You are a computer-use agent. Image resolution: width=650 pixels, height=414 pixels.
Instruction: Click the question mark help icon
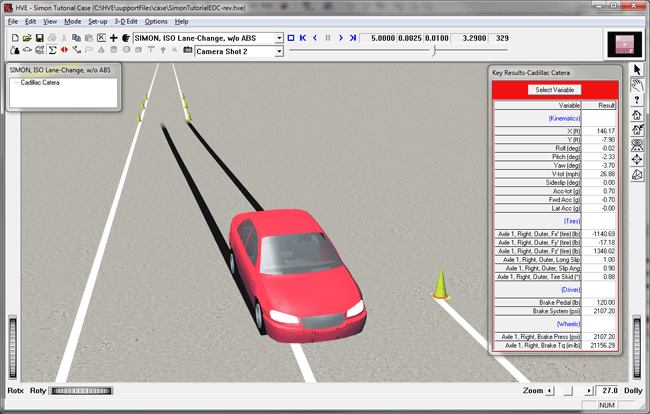point(637,99)
